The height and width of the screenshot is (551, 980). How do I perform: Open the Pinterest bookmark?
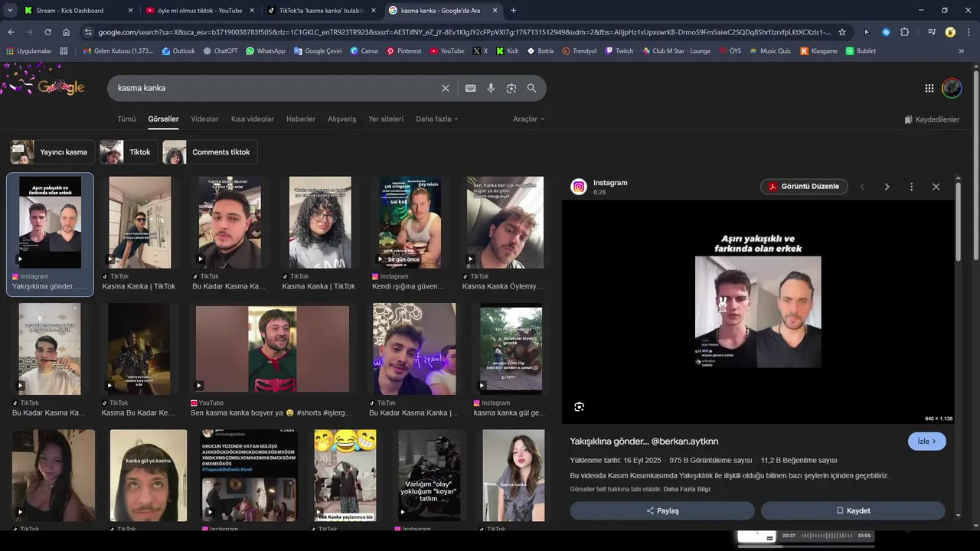(403, 51)
